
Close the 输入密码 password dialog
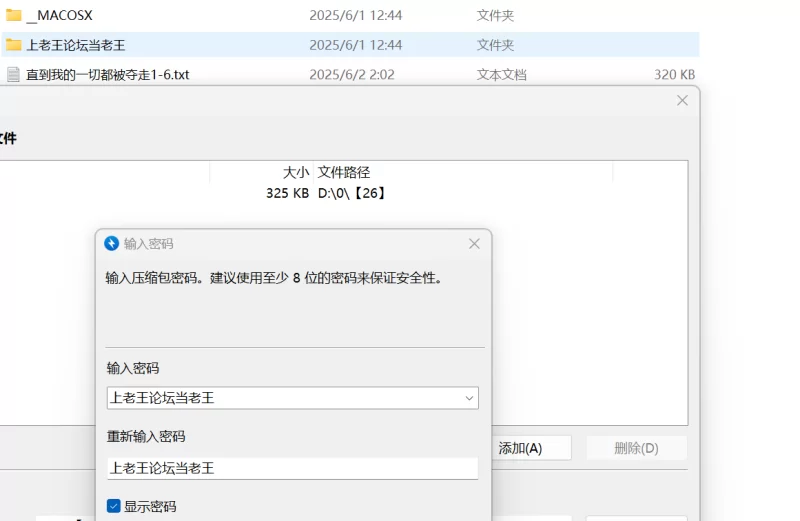coord(474,244)
